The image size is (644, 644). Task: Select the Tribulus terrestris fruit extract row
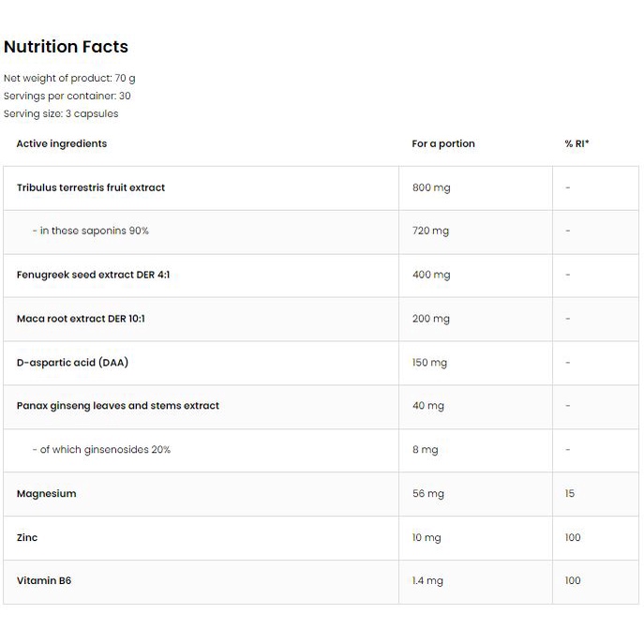coord(321,188)
